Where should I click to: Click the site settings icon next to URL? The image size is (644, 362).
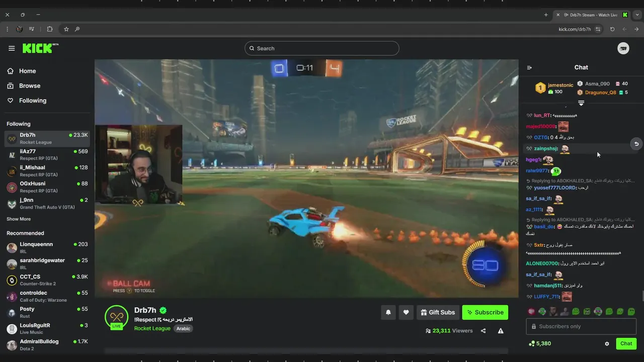[598, 29]
